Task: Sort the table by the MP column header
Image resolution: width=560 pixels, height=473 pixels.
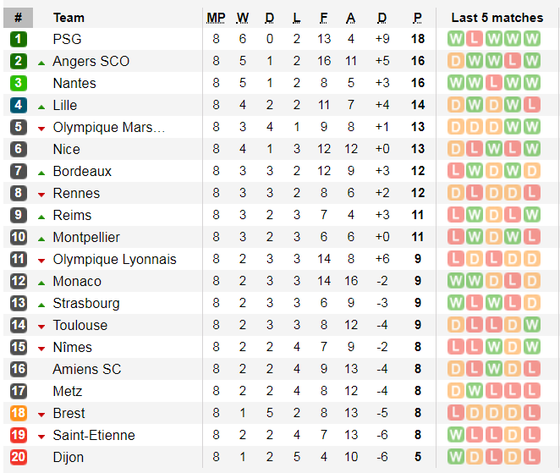Action: [216, 18]
